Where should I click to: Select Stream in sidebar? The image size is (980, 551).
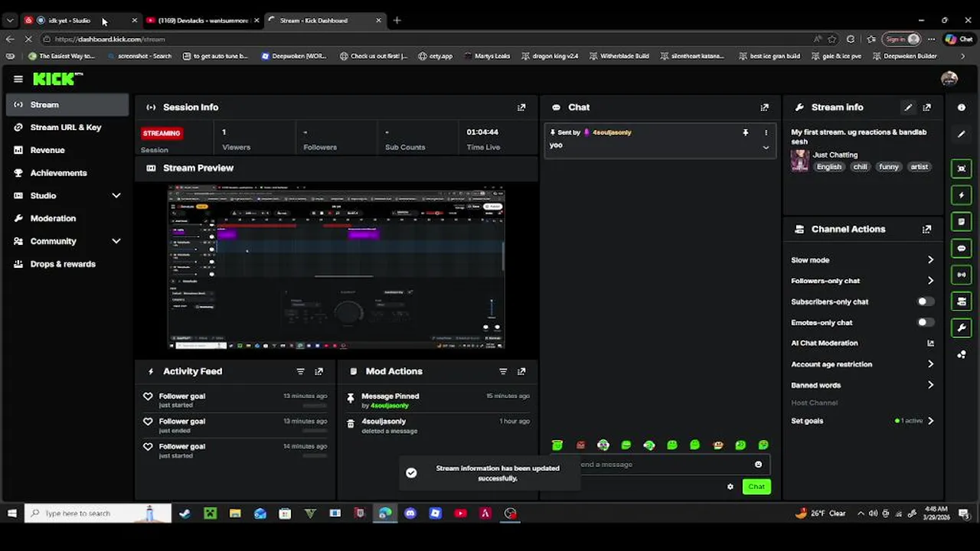click(67, 105)
